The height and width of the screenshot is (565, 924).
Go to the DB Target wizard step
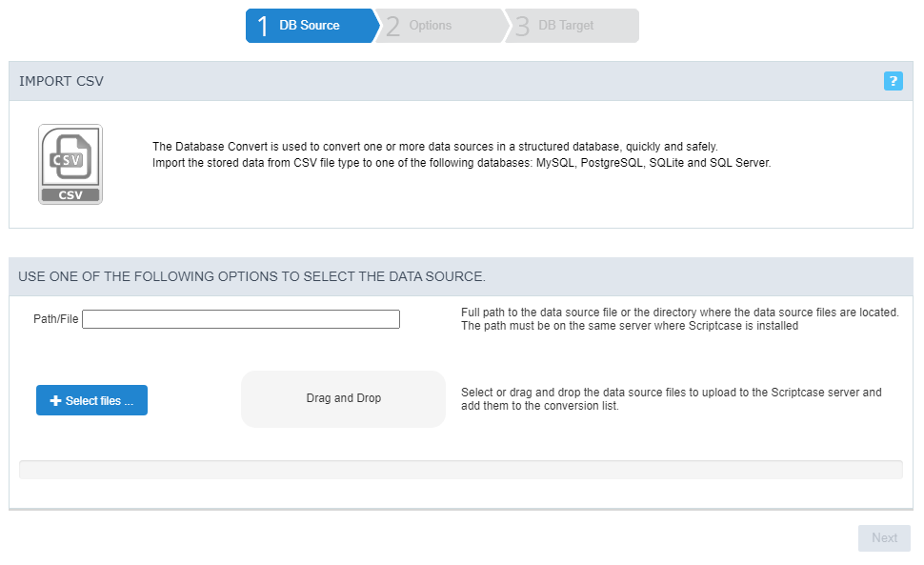pyautogui.click(x=572, y=26)
